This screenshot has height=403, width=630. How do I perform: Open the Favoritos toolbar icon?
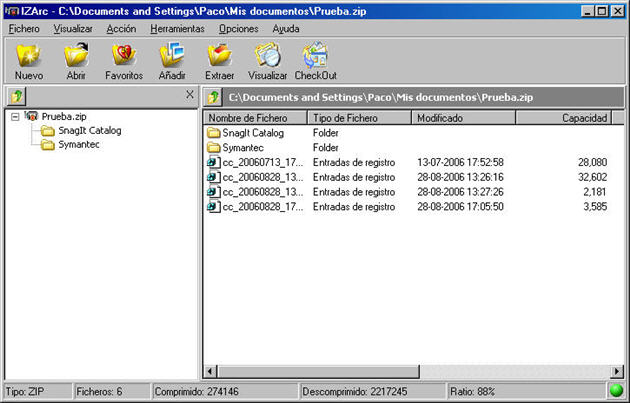[x=123, y=59]
